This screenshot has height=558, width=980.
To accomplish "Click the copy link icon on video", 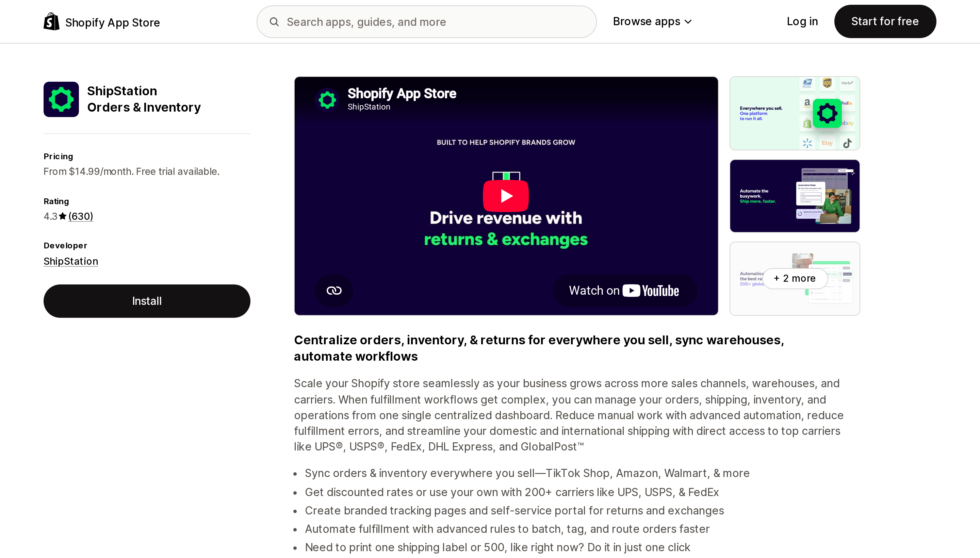I will (x=334, y=291).
